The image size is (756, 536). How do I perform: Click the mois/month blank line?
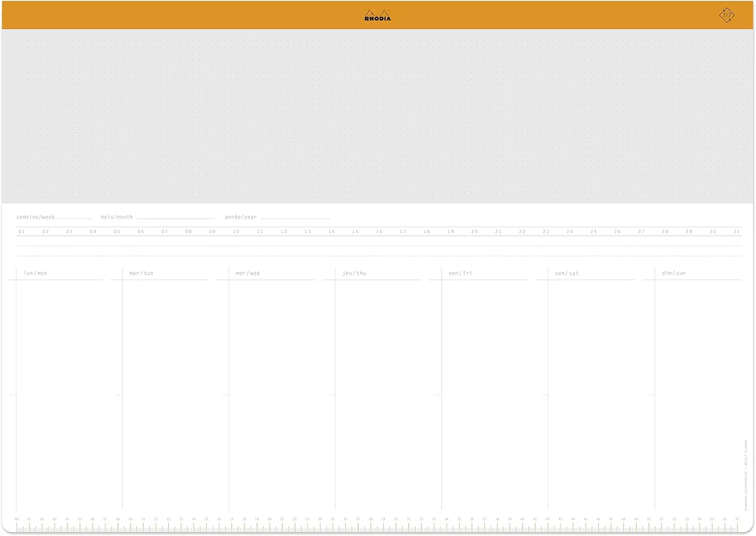[x=175, y=217]
